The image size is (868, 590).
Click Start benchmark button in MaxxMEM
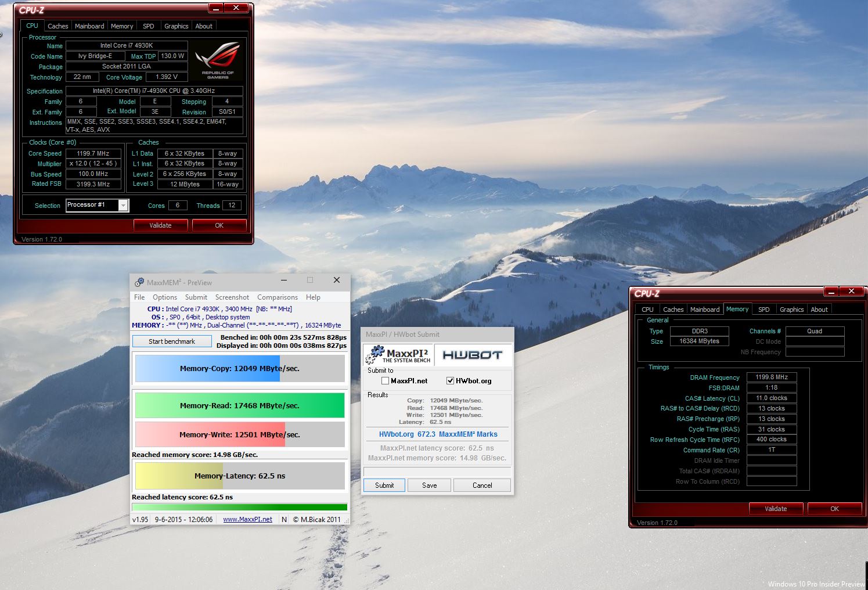(172, 341)
